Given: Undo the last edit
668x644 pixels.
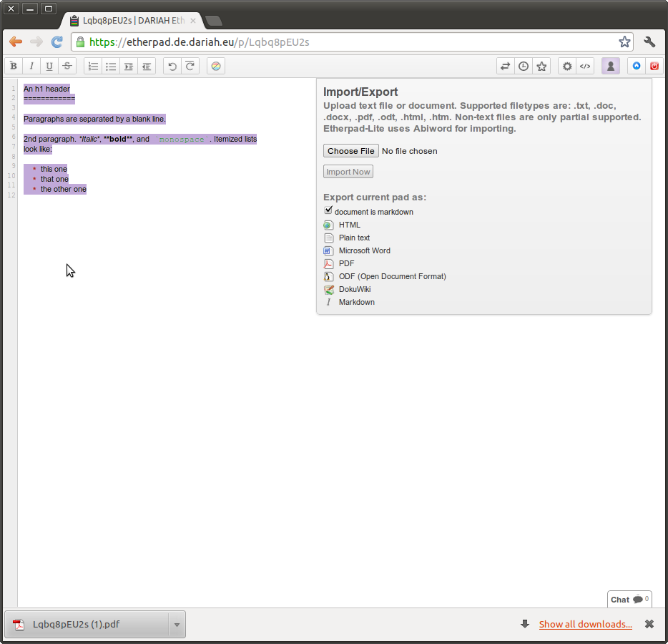Looking at the screenshot, I should (x=172, y=67).
